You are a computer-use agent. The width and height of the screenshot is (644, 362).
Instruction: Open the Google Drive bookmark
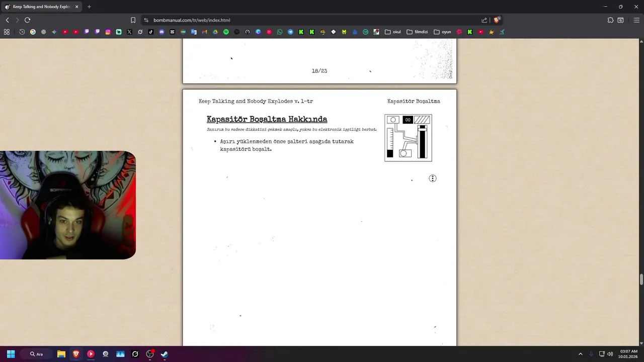coord(215,32)
